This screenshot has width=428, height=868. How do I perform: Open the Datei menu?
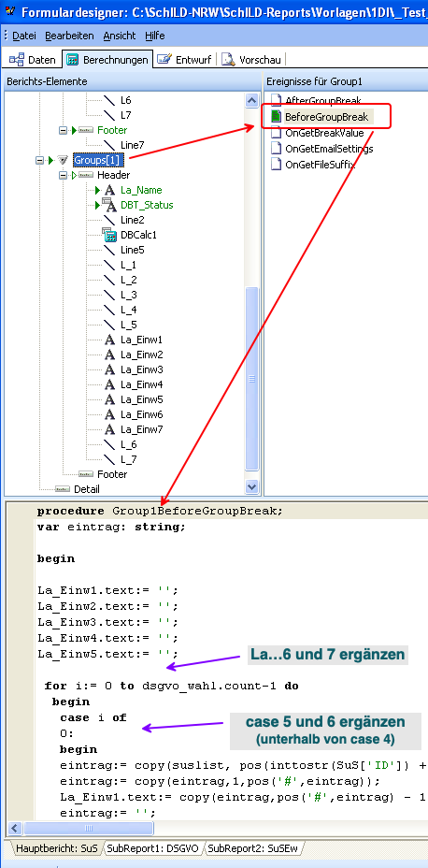[x=23, y=36]
